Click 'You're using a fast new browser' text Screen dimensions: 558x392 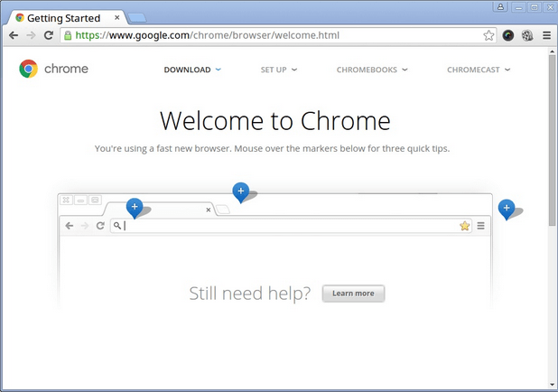(x=163, y=148)
